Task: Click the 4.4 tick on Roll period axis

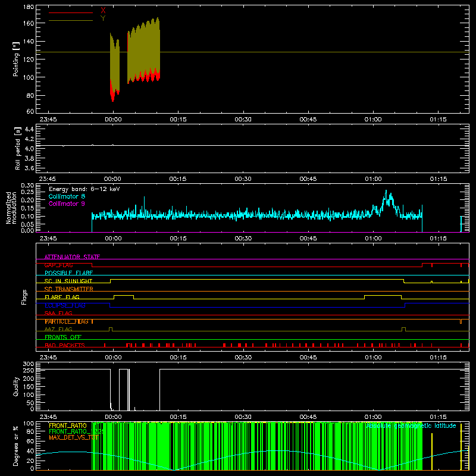Action: click(x=29, y=129)
